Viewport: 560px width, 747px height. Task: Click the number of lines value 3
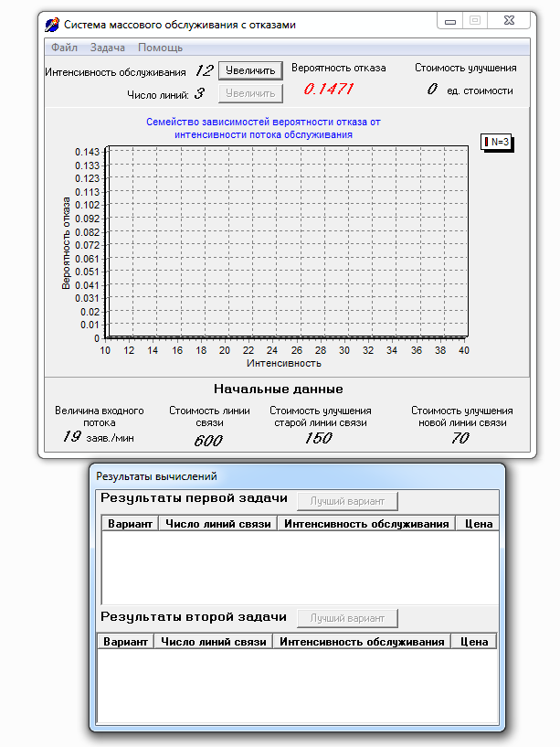[x=199, y=93]
